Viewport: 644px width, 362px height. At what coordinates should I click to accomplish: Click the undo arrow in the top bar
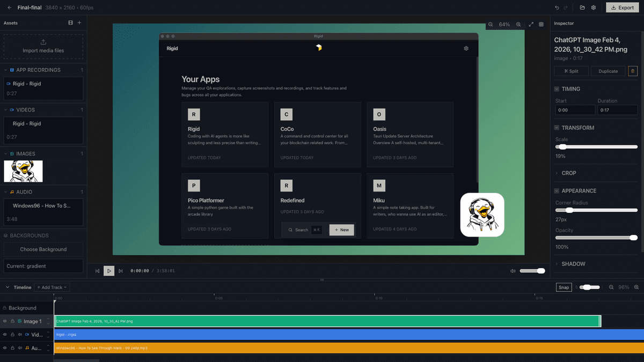coord(557,8)
